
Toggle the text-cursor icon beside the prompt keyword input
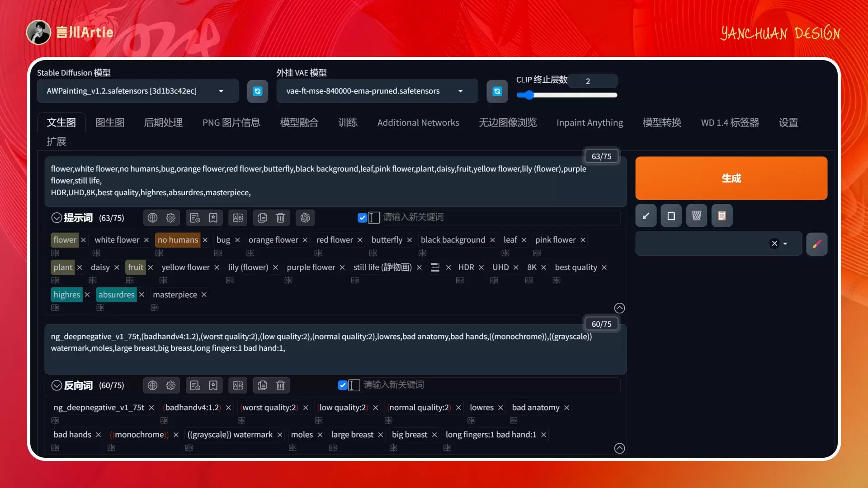[374, 218]
